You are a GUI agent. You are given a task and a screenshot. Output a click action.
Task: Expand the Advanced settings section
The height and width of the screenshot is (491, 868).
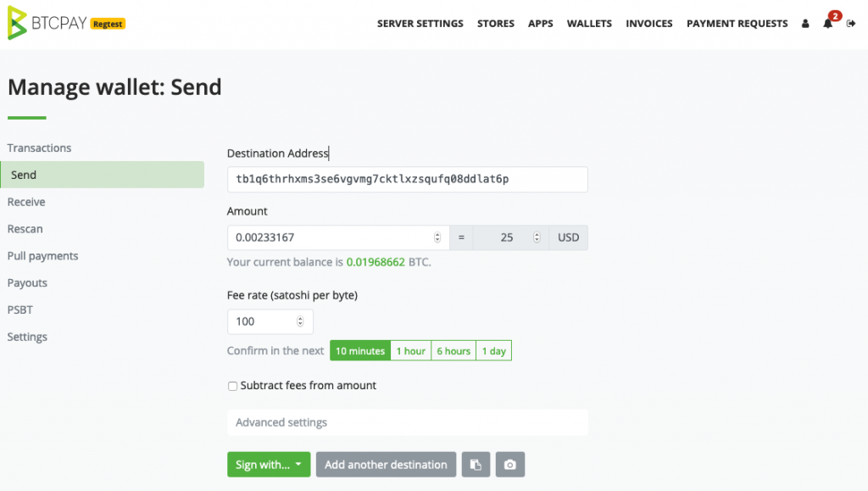pos(408,422)
